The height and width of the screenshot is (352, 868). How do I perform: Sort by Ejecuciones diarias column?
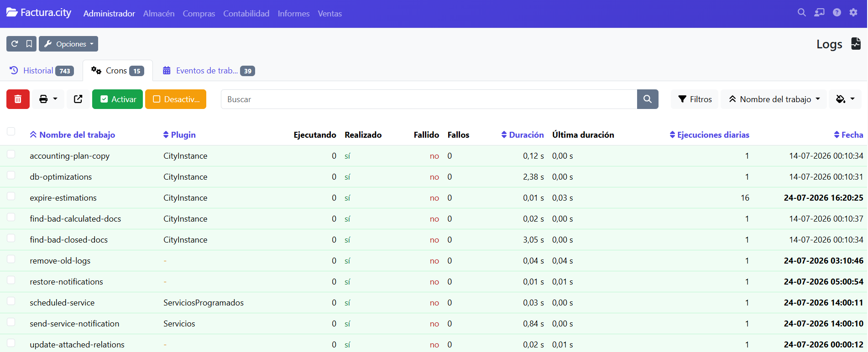710,135
